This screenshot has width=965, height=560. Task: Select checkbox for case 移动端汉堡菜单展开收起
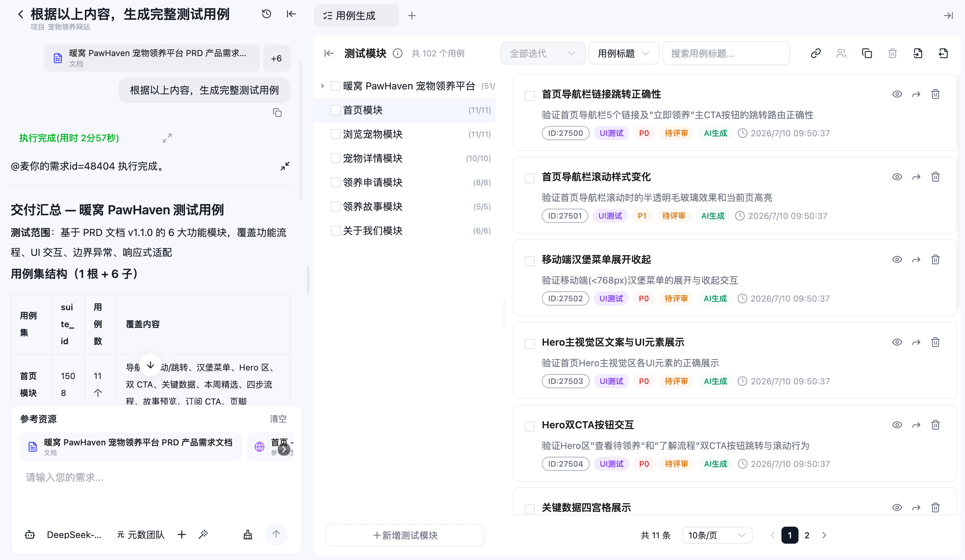coord(530,261)
